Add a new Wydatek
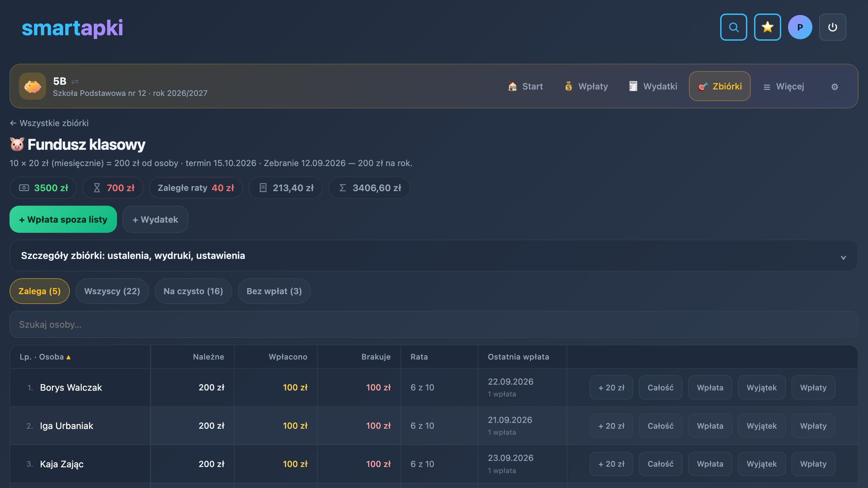 [155, 219]
